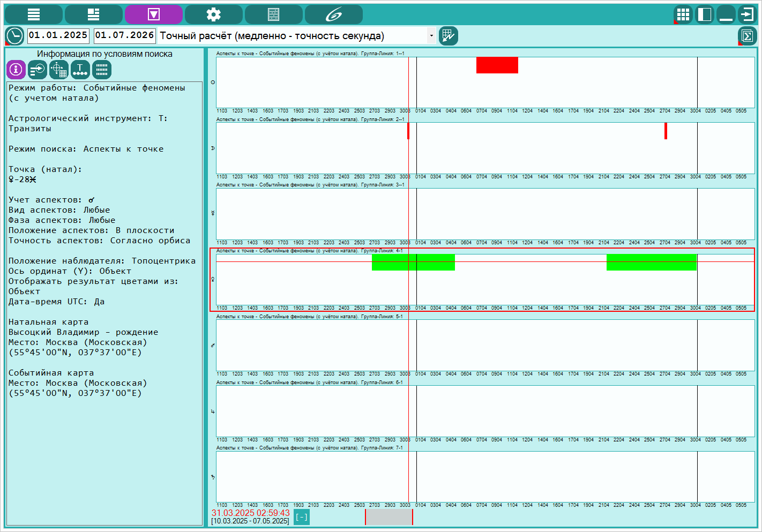Click the exit arrow-into-bracket icon
762x532 pixels.
point(747,14)
